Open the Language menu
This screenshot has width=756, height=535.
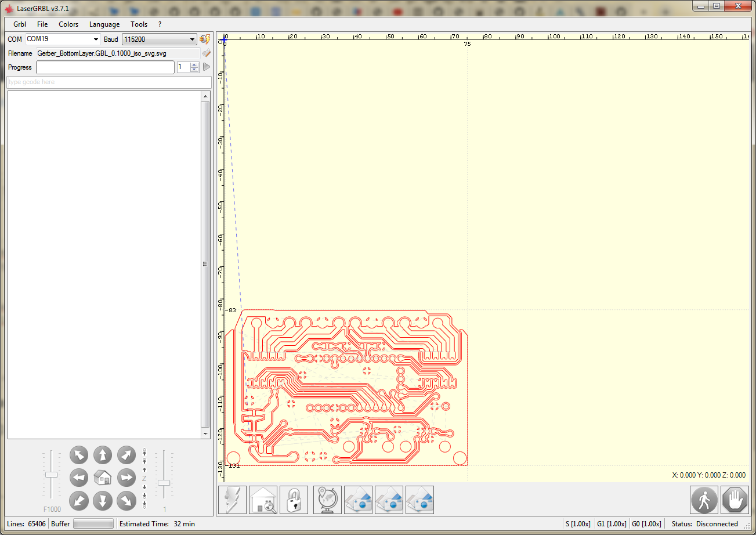coord(104,24)
